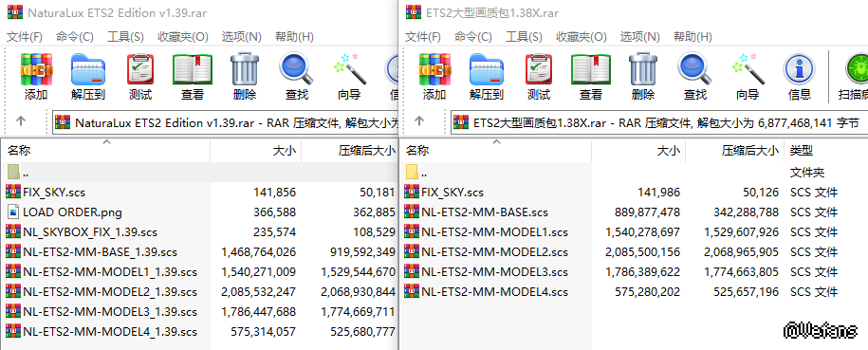
Task: Click the Find (查找) magnifier in right window
Action: [694, 77]
